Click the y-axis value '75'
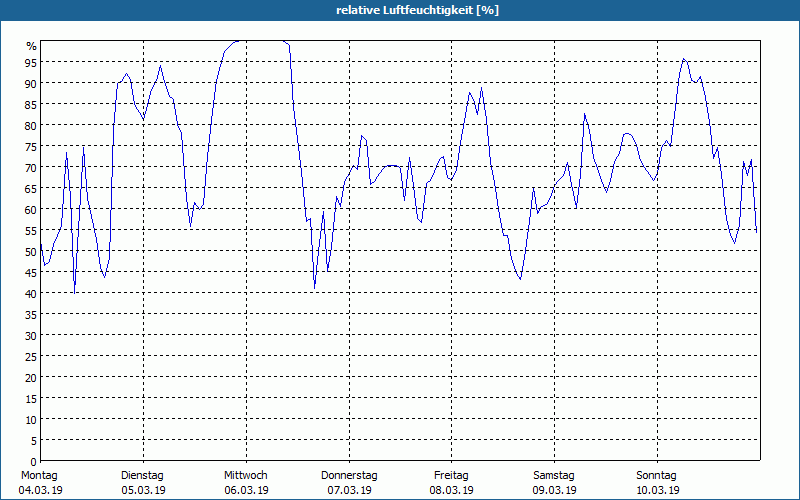The image size is (800, 500). click(31, 147)
